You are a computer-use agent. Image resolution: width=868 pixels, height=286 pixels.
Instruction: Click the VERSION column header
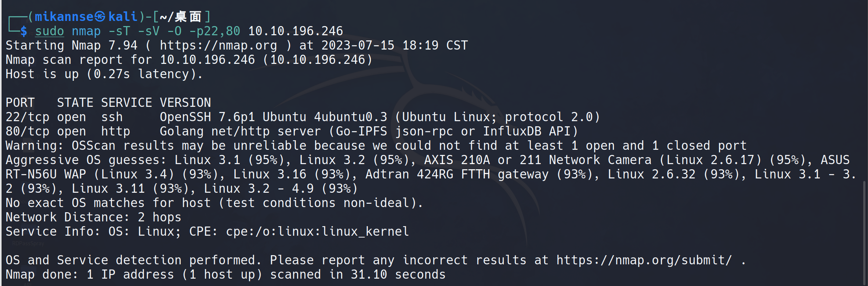pyautogui.click(x=185, y=103)
